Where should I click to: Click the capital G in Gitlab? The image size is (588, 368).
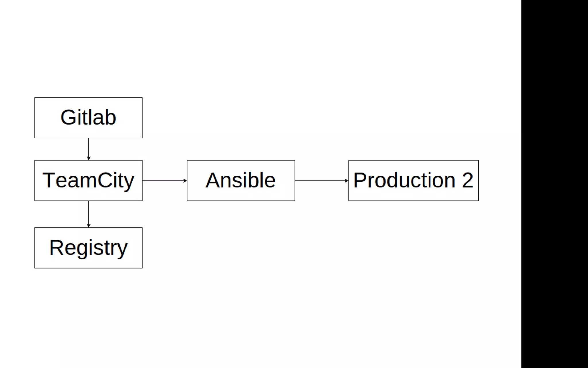[68, 117]
